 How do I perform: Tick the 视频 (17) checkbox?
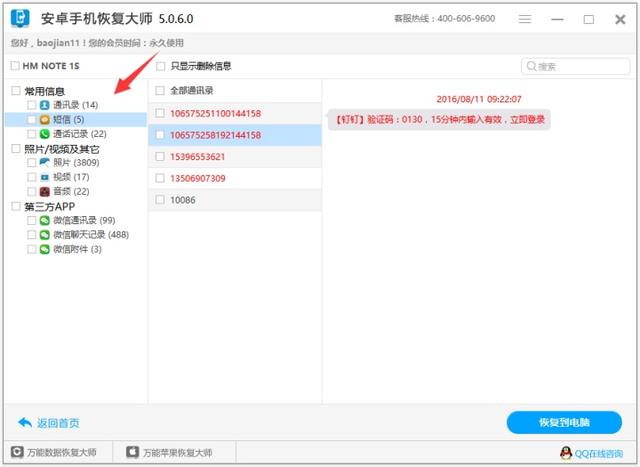(31, 177)
